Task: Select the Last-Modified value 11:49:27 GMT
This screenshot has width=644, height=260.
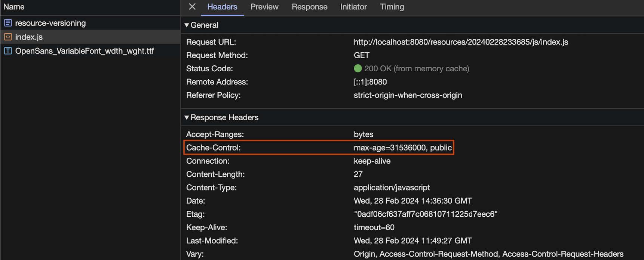Action: [x=413, y=241]
